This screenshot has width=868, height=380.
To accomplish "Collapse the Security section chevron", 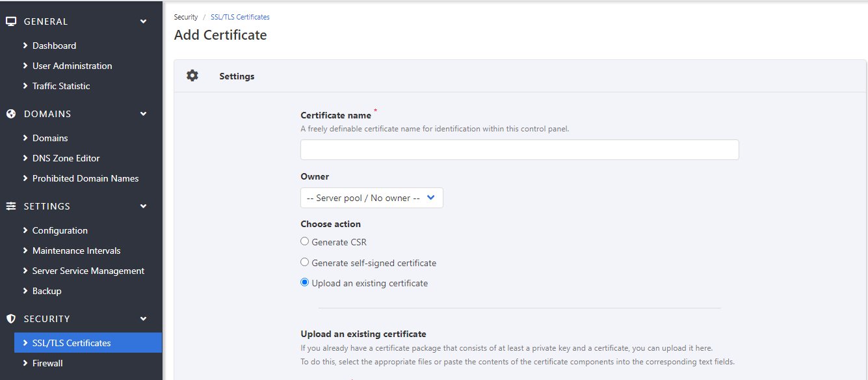I will (x=144, y=319).
